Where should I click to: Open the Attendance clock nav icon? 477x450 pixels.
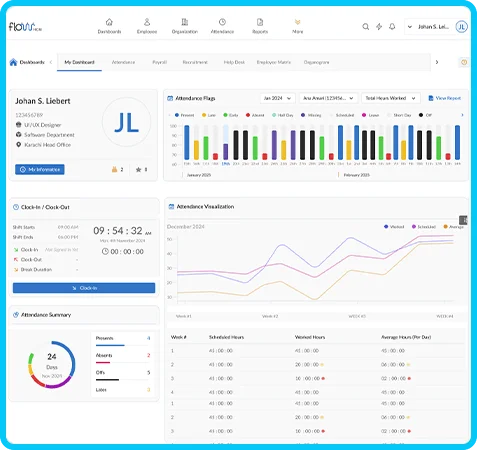(x=222, y=22)
